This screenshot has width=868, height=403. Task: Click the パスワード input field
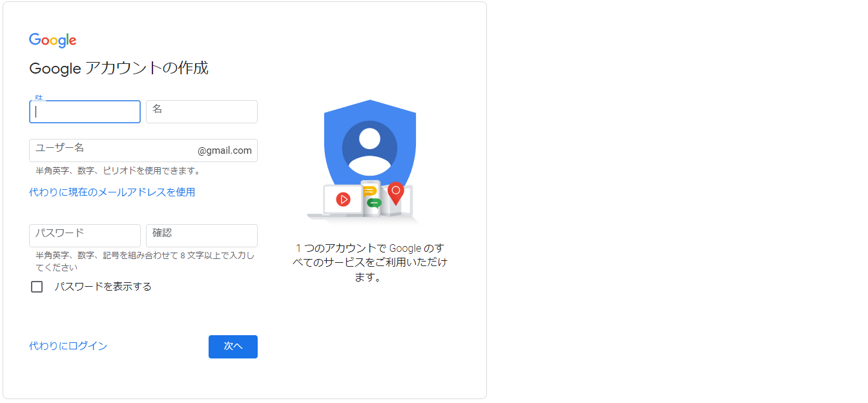tap(85, 236)
